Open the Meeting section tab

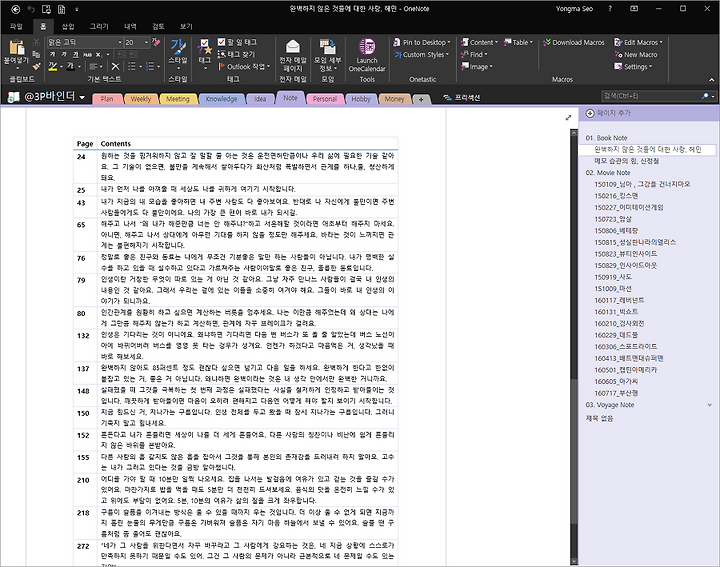pos(178,99)
